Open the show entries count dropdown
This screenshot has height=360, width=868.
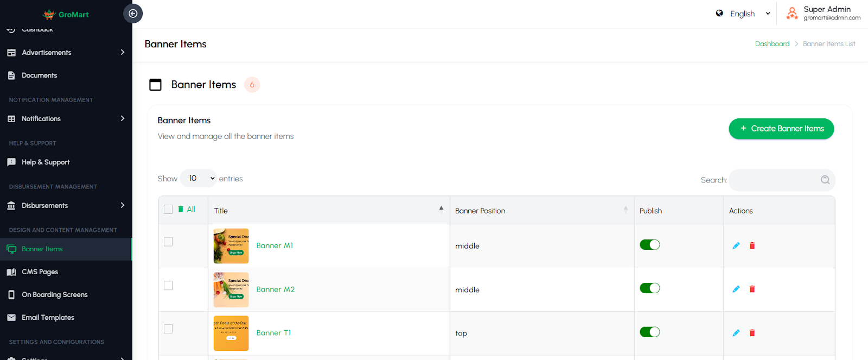click(199, 178)
